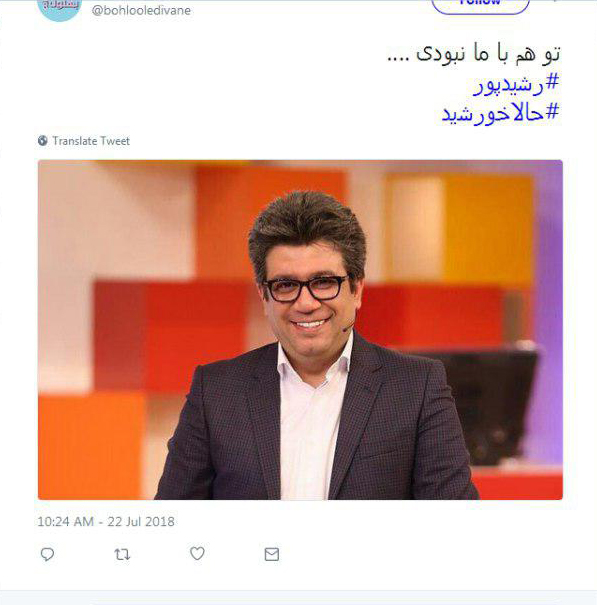The width and height of the screenshot is (597, 605).
Task: Open the @bohlooledivane profile handle
Action: [x=141, y=10]
